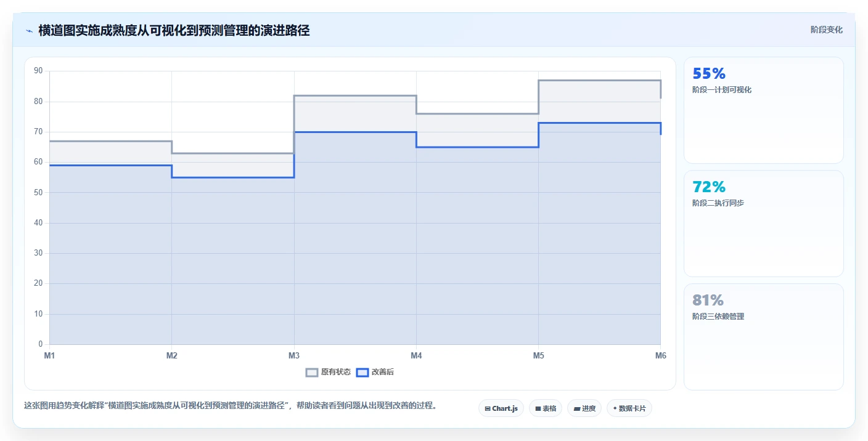Click the 阶段一计划可视化 card label
This screenshot has height=441, width=868.
pyautogui.click(x=722, y=90)
